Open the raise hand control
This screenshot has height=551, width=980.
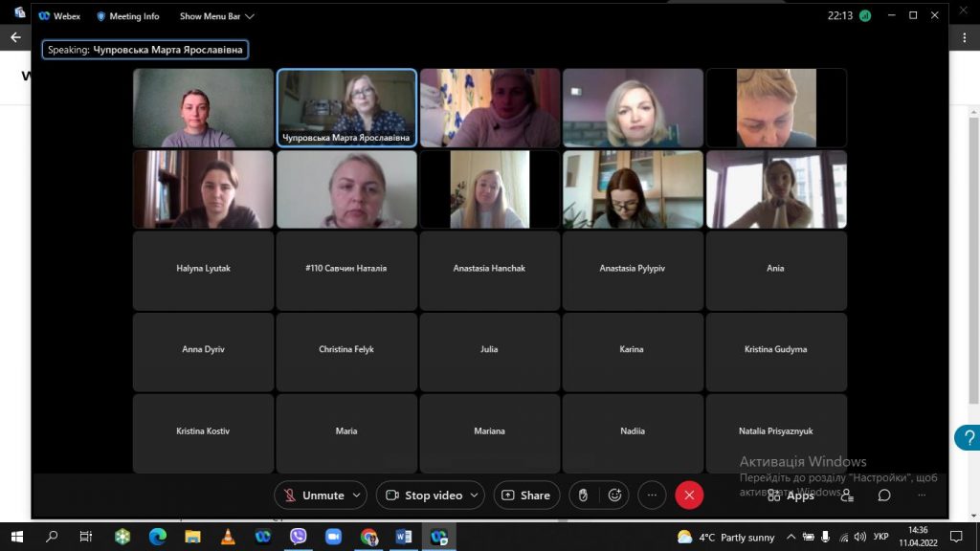click(581, 495)
